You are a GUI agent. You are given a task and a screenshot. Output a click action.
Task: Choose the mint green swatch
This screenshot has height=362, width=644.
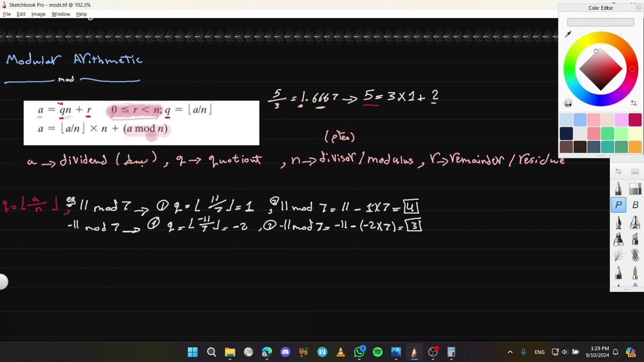coord(608,133)
